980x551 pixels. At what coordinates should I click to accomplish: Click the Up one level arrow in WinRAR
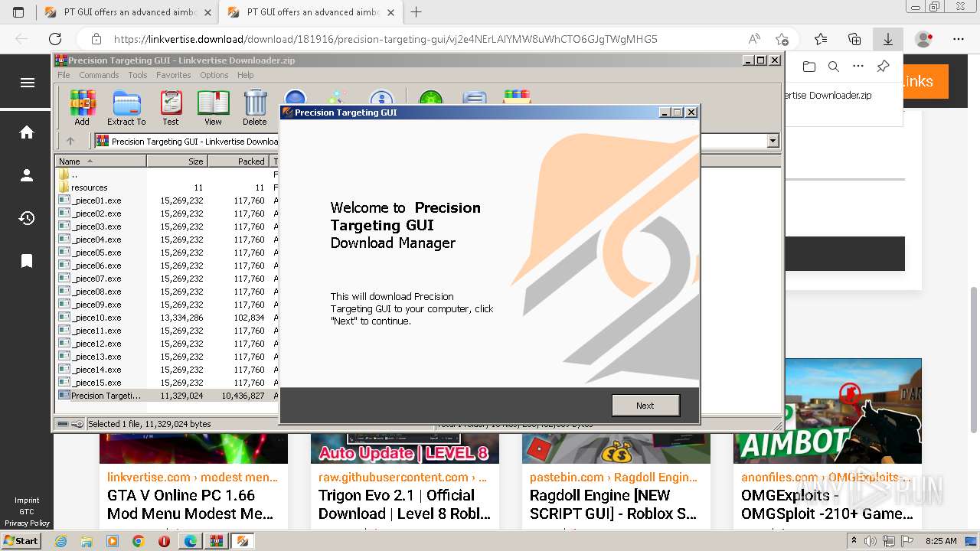[x=70, y=141]
